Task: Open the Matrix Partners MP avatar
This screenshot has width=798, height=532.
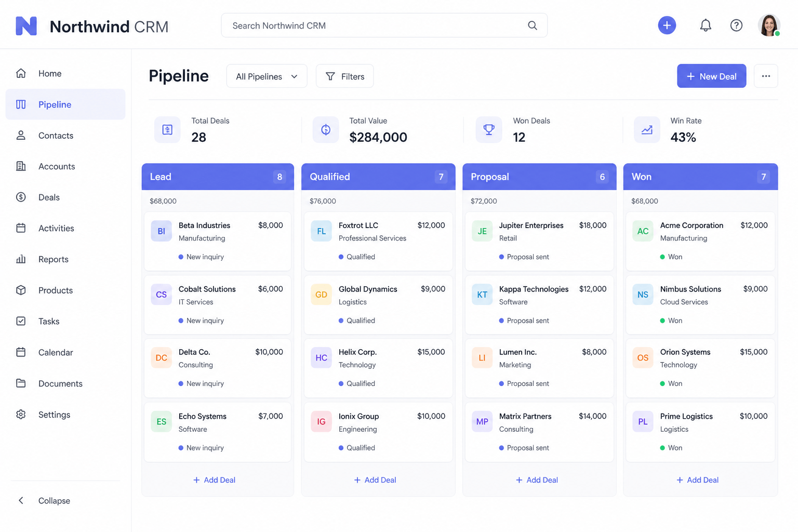Action: tap(482, 422)
